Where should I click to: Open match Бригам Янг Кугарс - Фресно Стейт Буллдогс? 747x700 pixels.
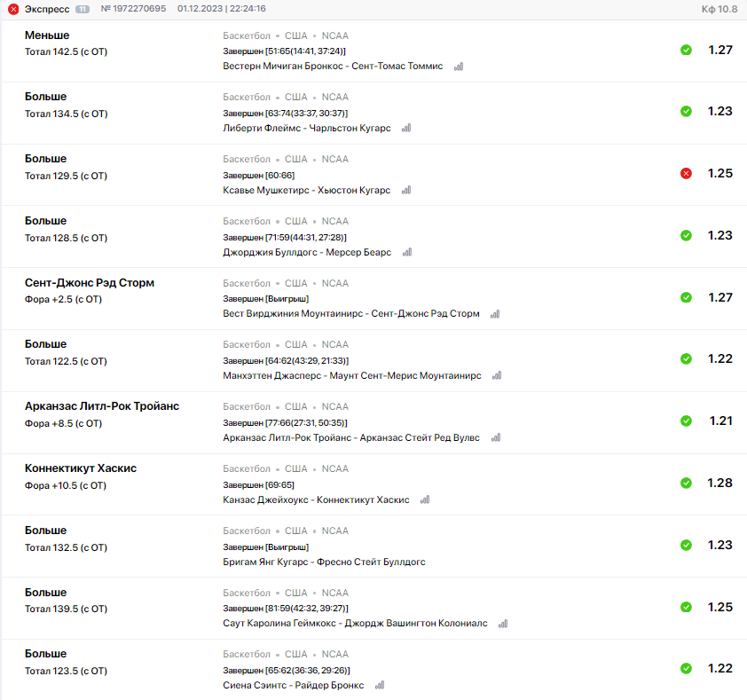(x=324, y=562)
